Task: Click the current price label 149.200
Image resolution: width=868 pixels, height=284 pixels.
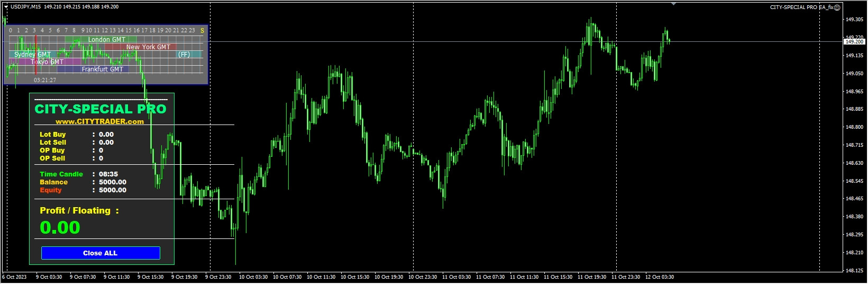Action: 854,41
